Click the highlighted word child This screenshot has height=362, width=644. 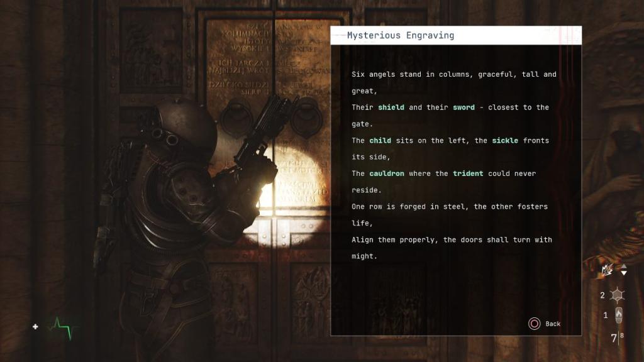tap(380, 140)
